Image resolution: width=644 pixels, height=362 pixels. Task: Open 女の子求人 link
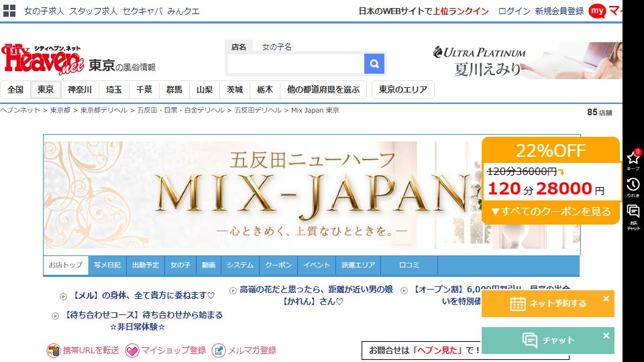44,11
